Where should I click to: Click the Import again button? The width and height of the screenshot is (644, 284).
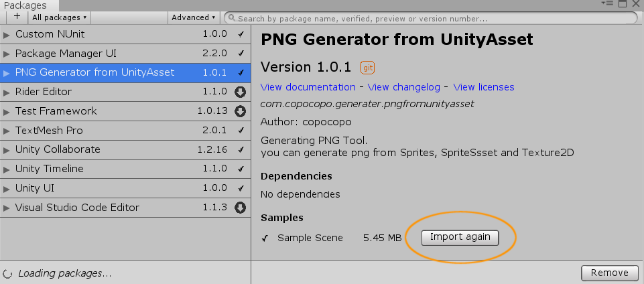[460, 237]
